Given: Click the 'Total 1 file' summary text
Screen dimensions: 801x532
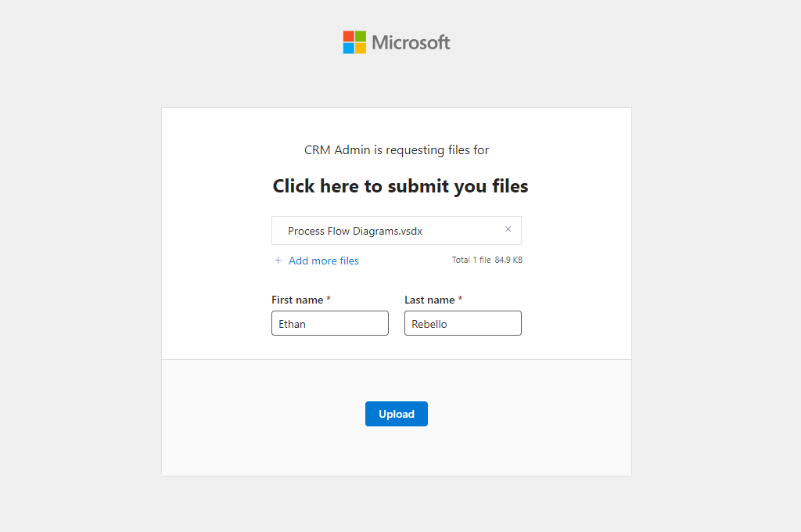Looking at the screenshot, I should coord(471,260).
